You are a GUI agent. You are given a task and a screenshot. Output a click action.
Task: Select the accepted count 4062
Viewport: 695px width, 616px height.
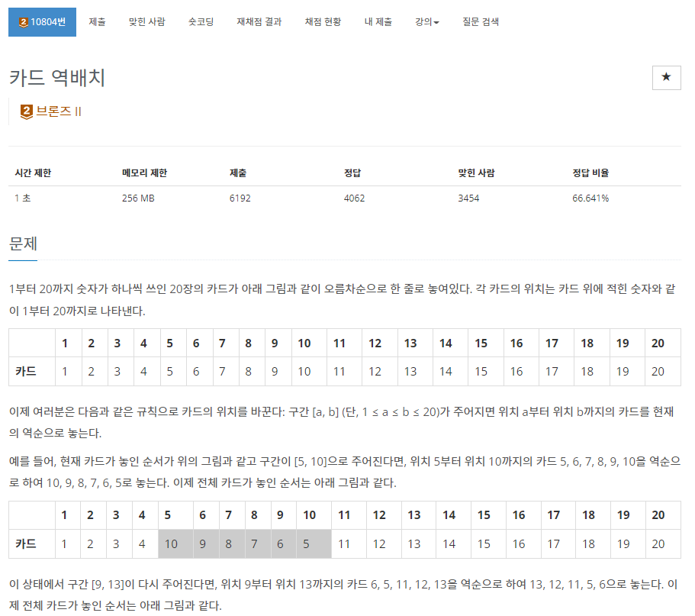(x=354, y=198)
